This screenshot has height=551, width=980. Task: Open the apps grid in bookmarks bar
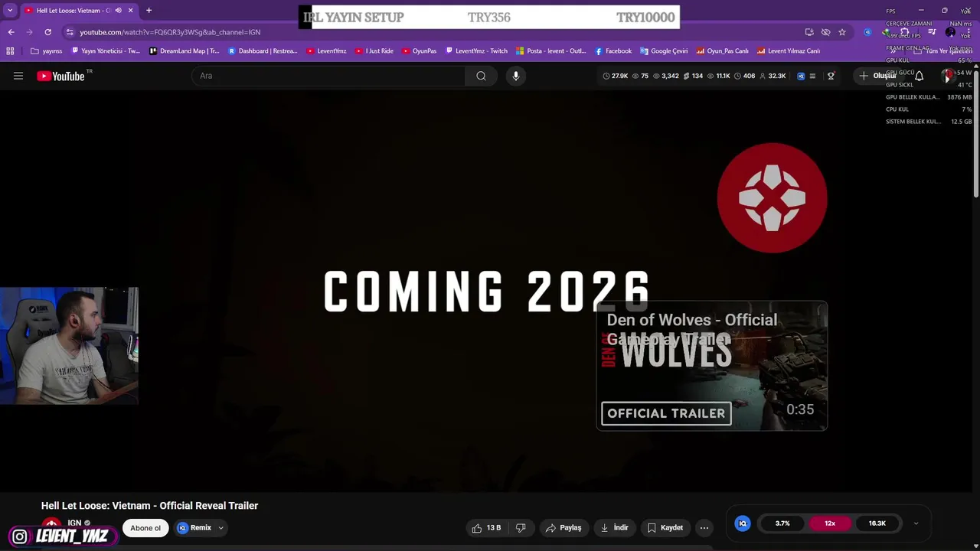click(10, 51)
